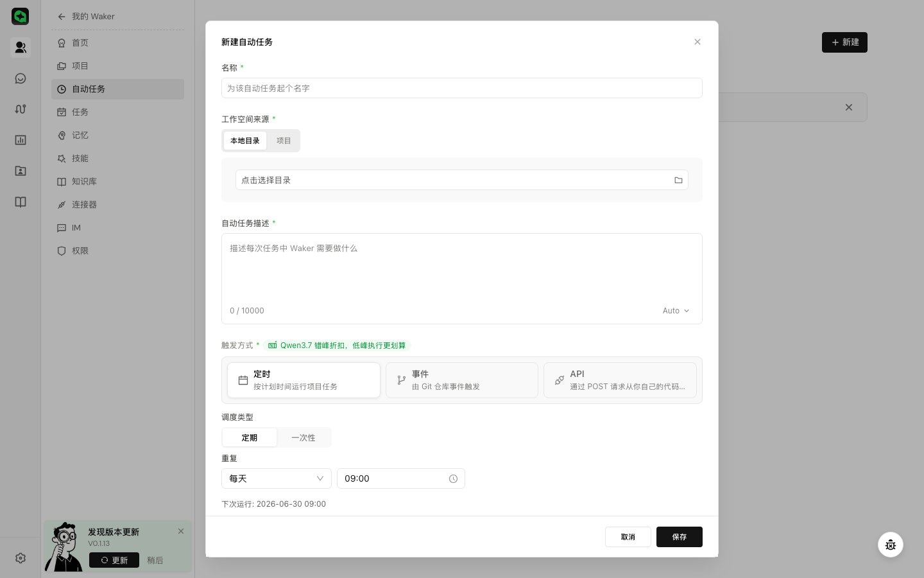Viewport: 924px width, 578px height.
Task: Select 一次性 schedule type
Action: [304, 438]
